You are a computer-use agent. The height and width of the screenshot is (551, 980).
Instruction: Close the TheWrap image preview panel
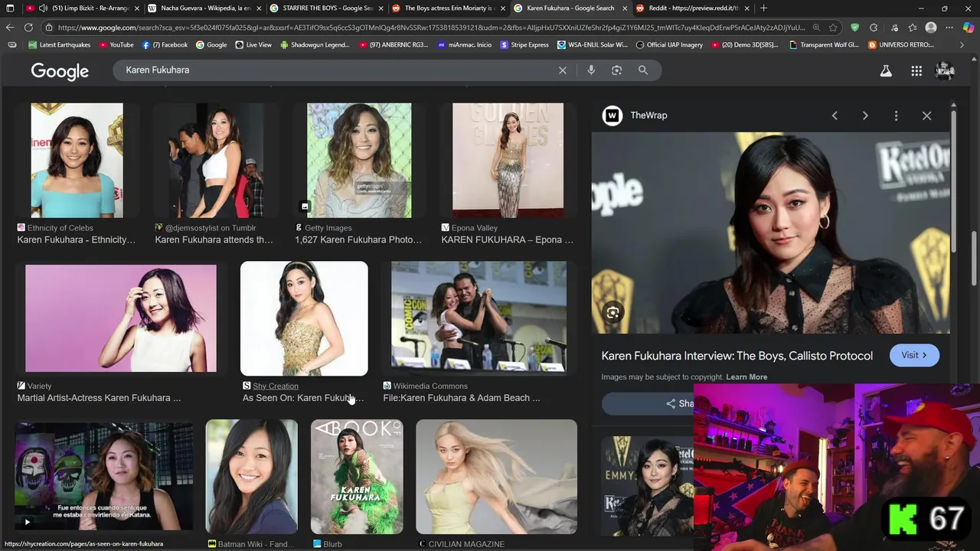pos(926,116)
